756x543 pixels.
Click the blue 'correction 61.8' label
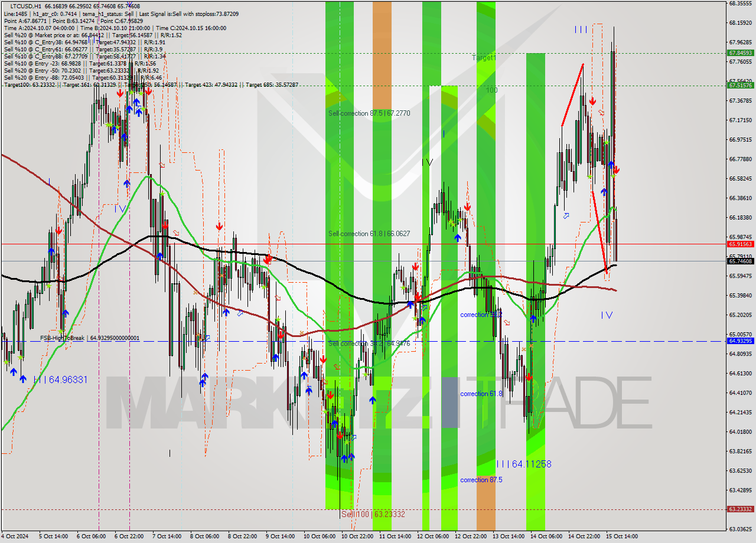pyautogui.click(x=481, y=394)
